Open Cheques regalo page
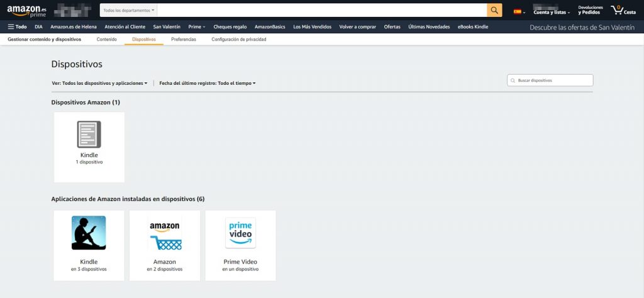 [230, 26]
